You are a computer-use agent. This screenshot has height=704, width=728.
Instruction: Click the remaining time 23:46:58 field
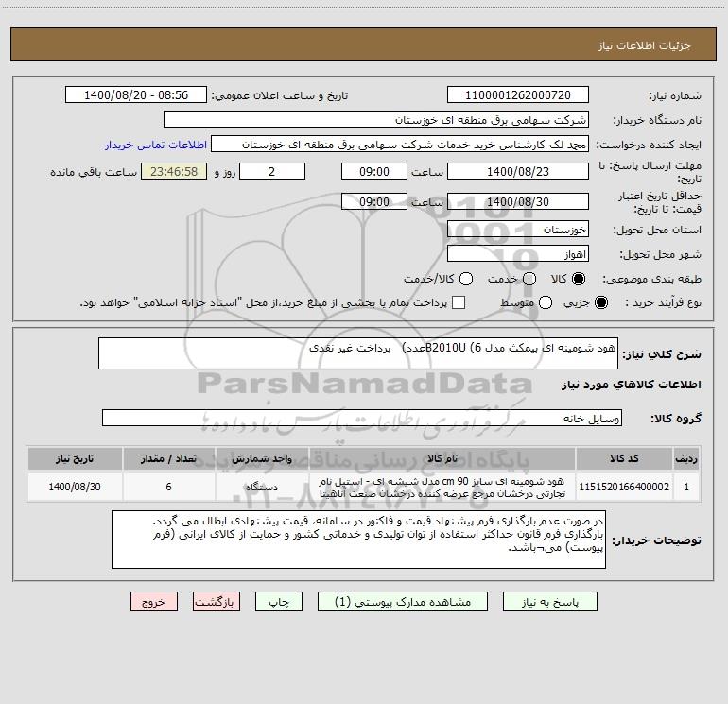coord(174,171)
